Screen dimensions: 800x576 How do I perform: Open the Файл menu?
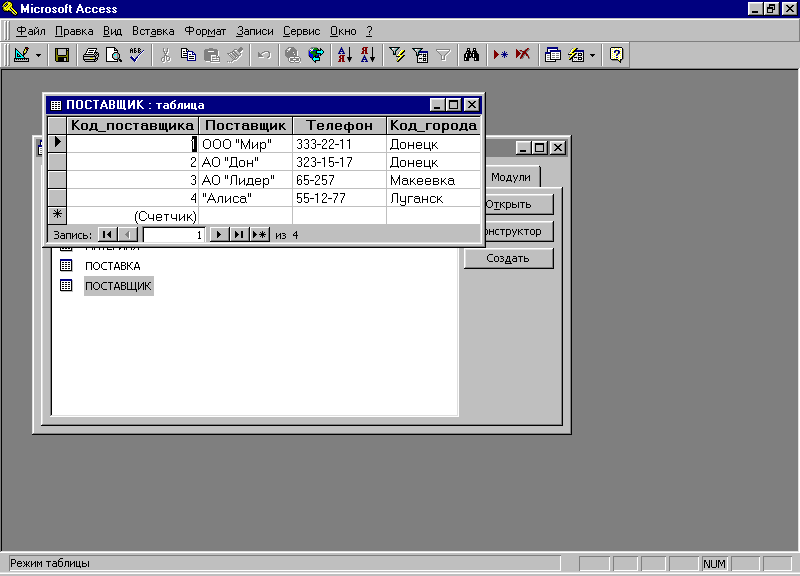tap(31, 31)
